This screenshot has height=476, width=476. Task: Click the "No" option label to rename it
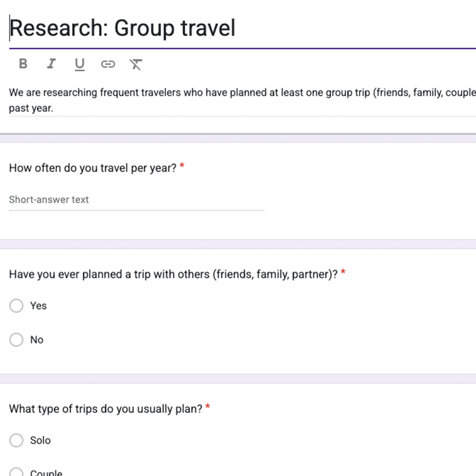[36, 340]
